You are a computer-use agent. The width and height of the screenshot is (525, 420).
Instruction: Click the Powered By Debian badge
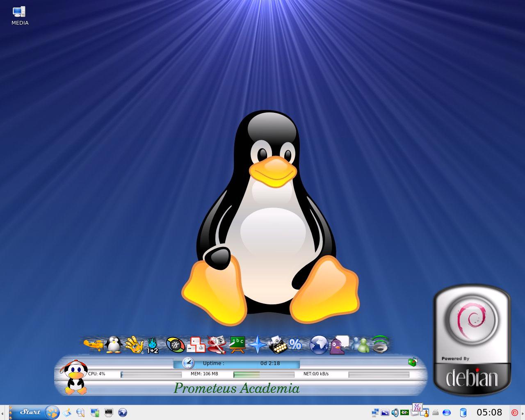(x=472, y=340)
